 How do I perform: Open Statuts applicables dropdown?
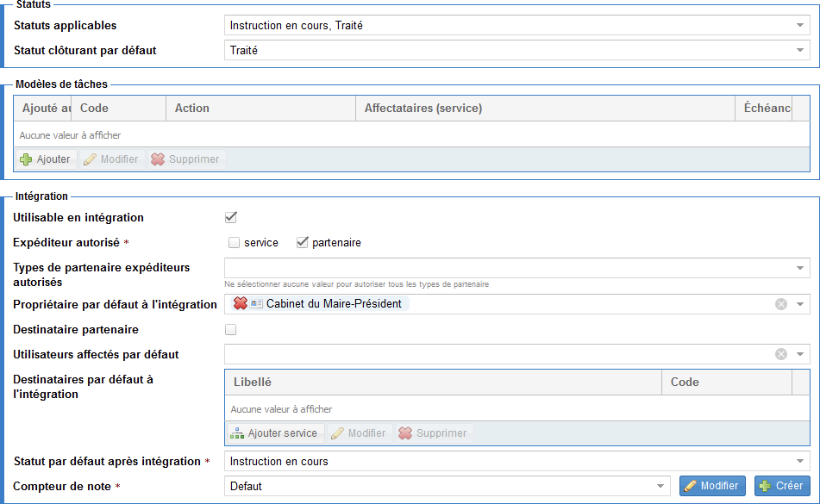pos(800,26)
